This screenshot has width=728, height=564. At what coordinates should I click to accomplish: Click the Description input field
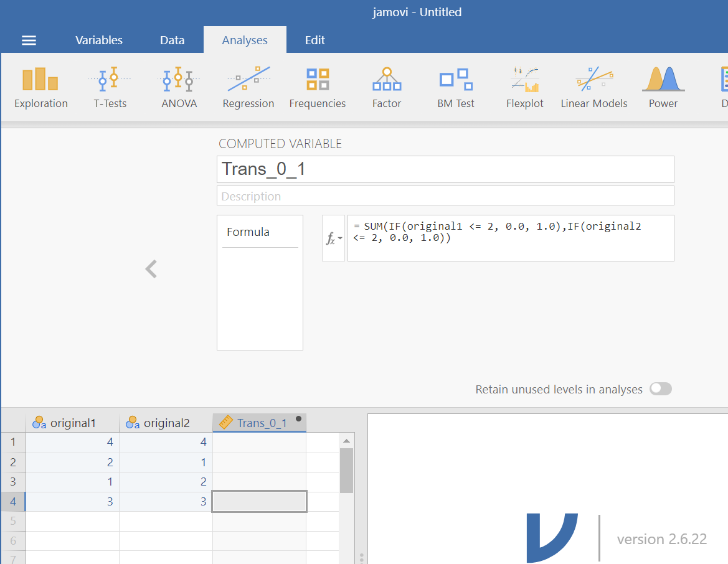point(445,196)
